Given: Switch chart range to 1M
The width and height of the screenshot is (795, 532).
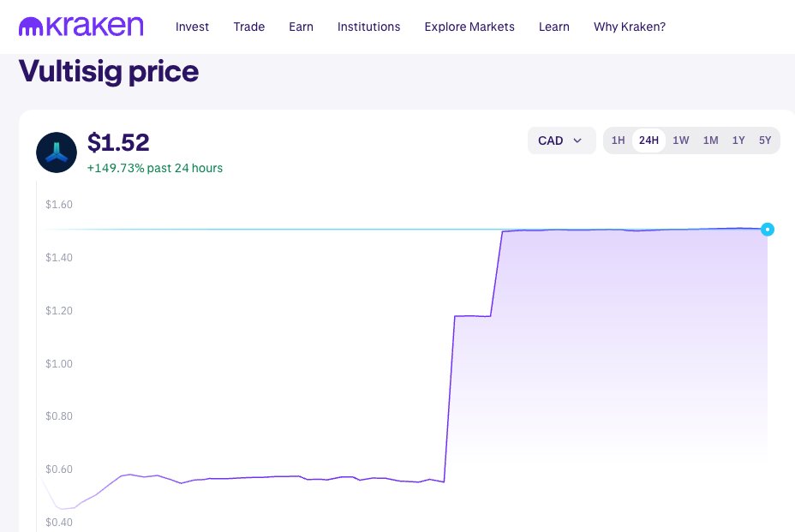Looking at the screenshot, I should click(710, 140).
